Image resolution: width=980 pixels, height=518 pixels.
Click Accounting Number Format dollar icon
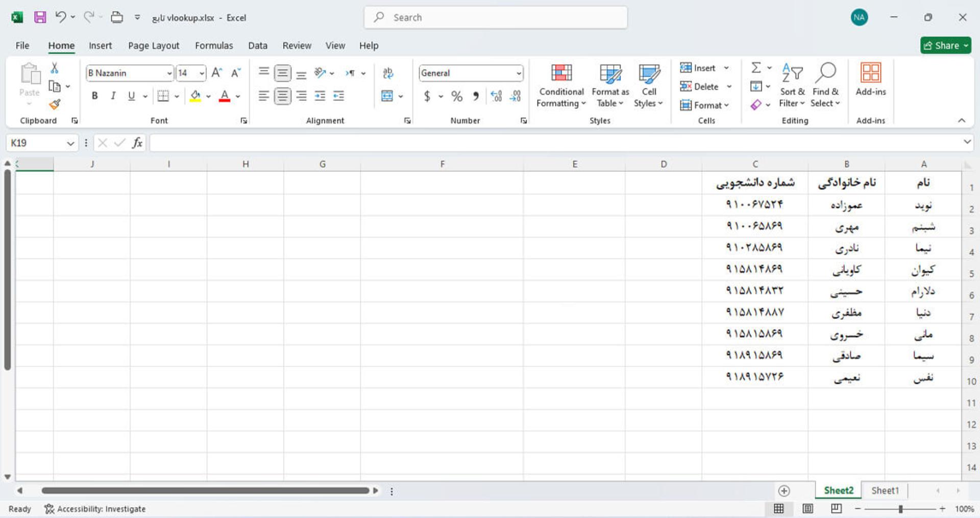click(x=427, y=96)
